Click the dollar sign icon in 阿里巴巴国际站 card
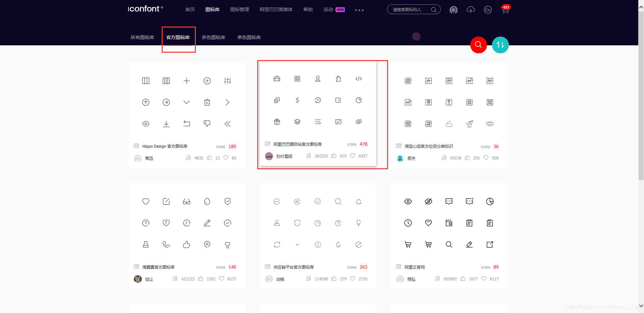Viewport: 644px width, 313px height. click(297, 100)
